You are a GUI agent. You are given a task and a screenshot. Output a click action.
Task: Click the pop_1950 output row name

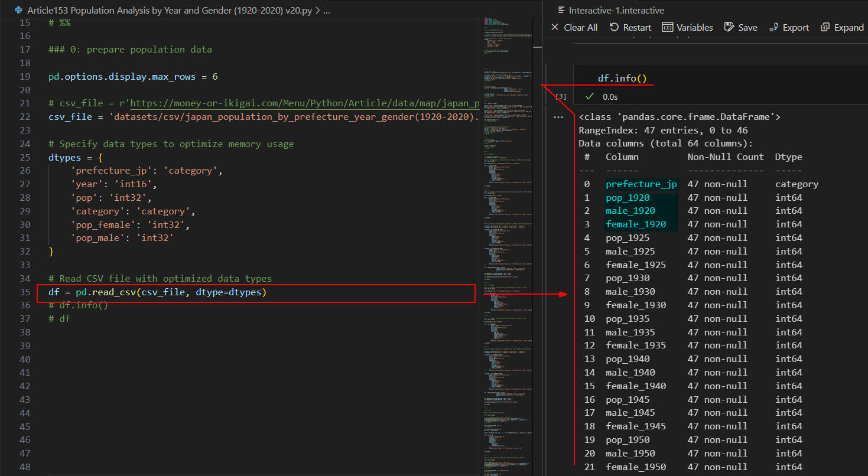(x=628, y=440)
